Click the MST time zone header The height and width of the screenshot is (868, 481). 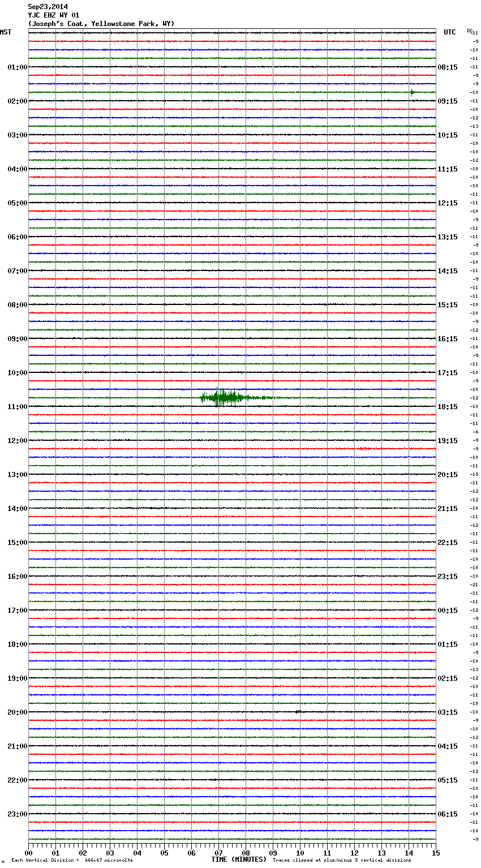click(6, 32)
